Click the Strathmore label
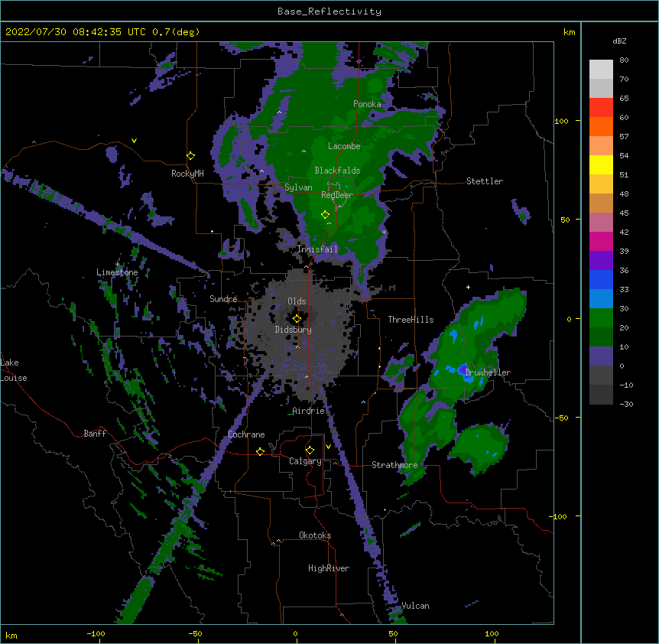The width and height of the screenshot is (659, 644). [394, 465]
